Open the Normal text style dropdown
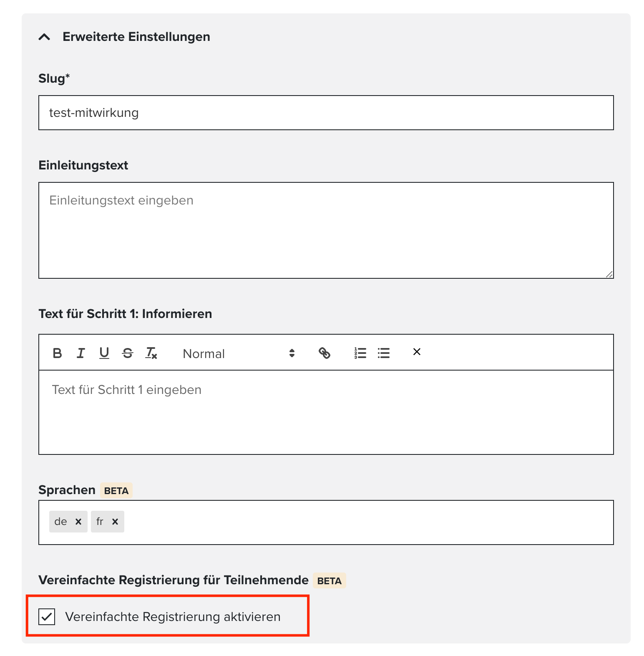Viewport: 644px width, 656px height. [239, 353]
